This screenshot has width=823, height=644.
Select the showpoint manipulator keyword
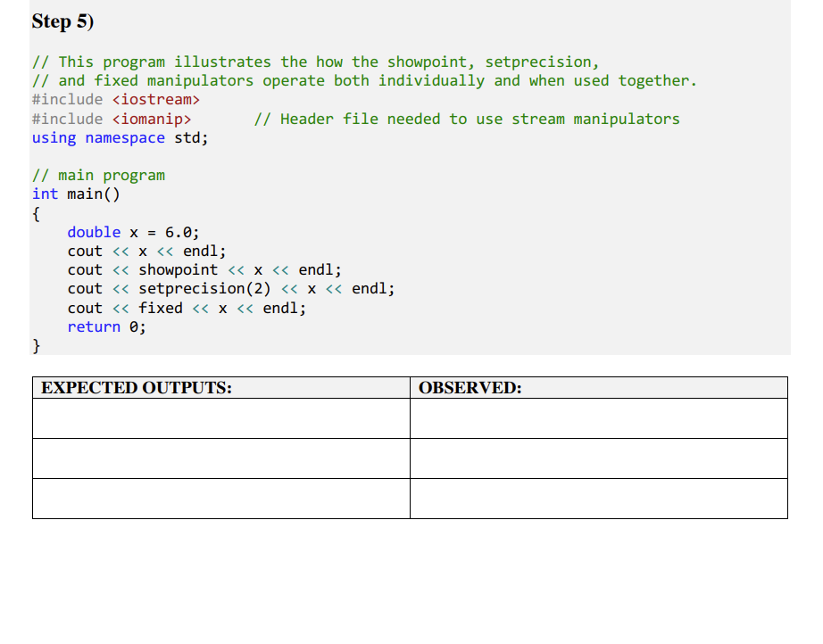pos(178,269)
